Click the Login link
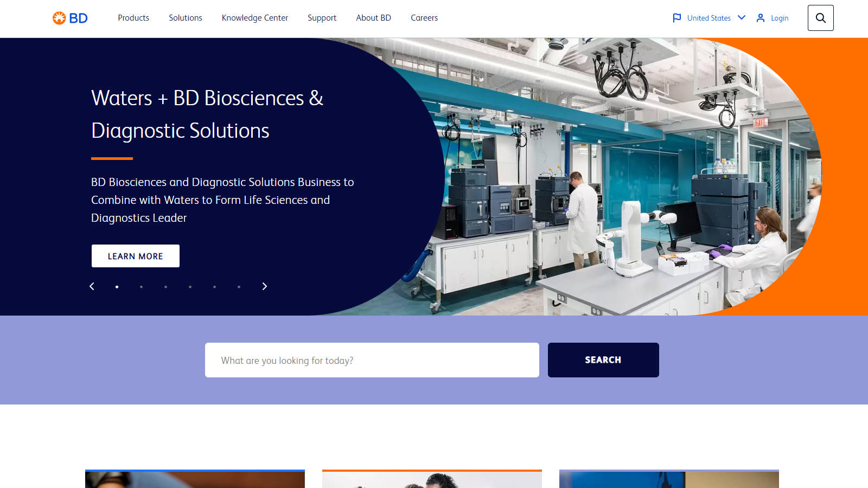 click(780, 18)
